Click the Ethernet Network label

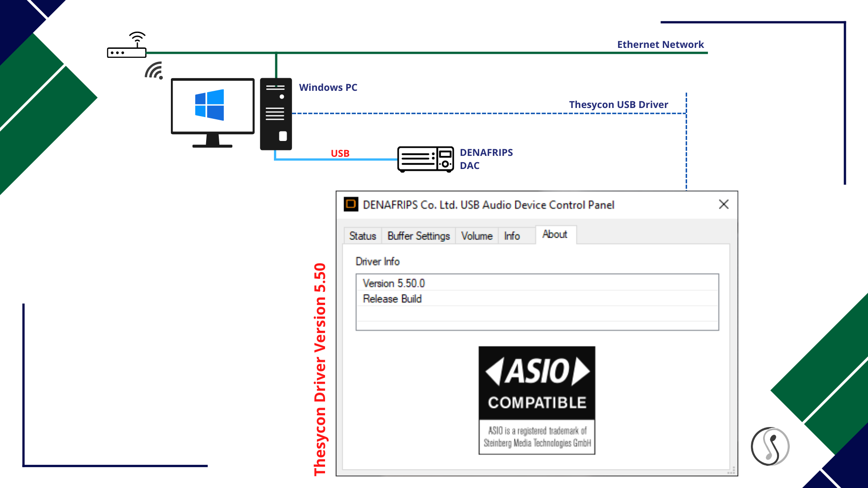tap(660, 44)
